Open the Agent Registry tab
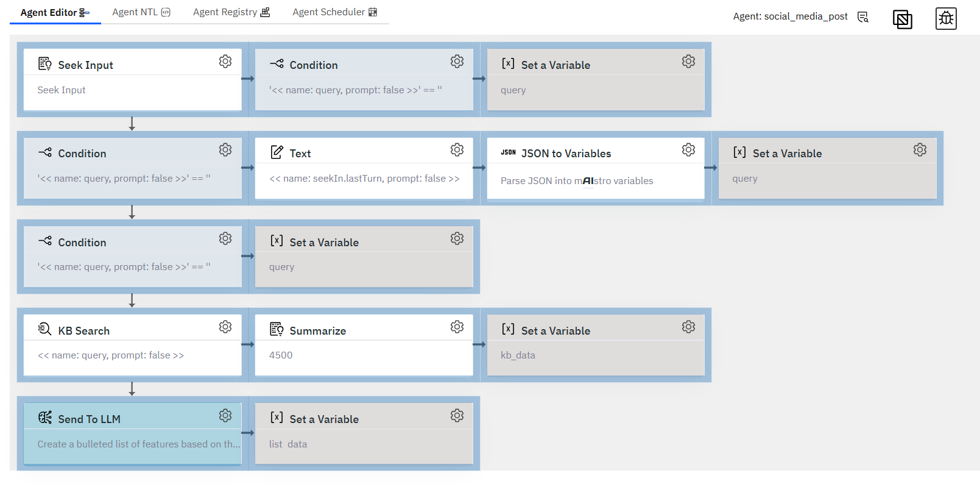 pos(231,12)
